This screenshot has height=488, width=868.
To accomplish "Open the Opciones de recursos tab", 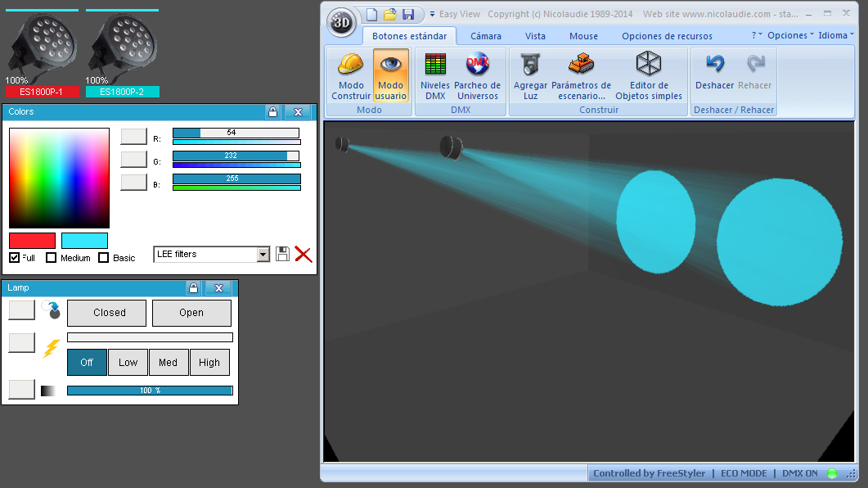I will click(x=667, y=36).
